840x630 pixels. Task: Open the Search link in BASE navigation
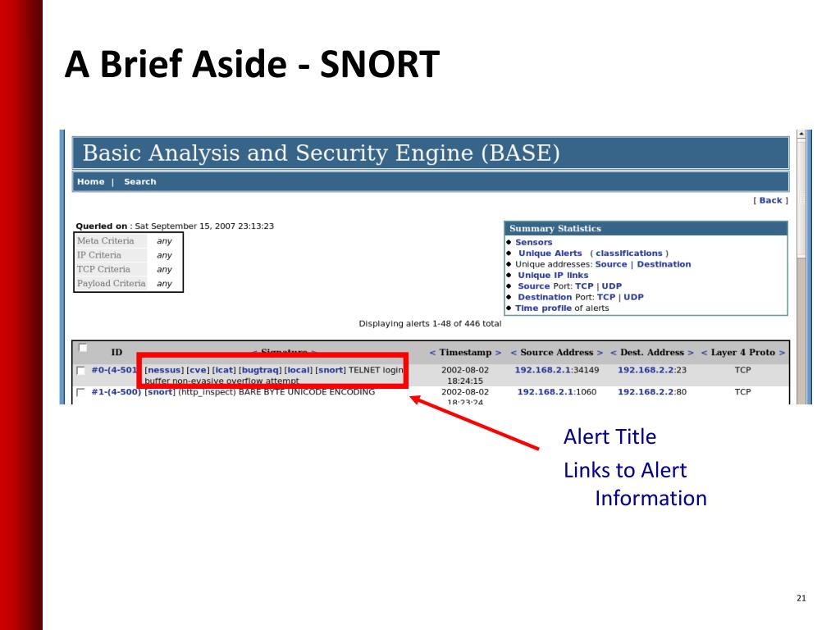point(139,181)
